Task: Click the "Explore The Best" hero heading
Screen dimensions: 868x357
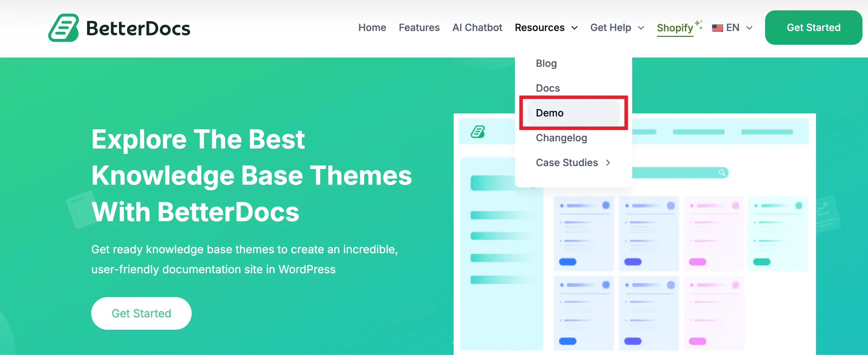Action: (x=198, y=139)
